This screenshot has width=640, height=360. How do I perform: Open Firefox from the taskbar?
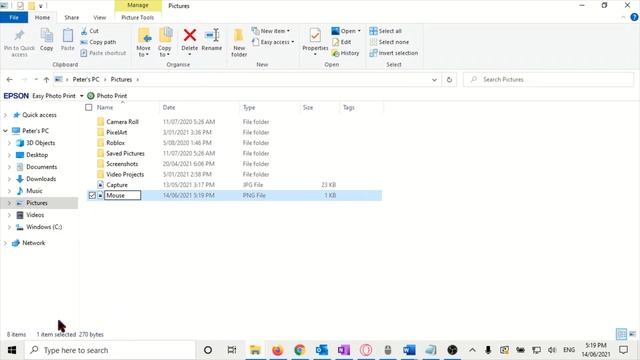click(278, 350)
